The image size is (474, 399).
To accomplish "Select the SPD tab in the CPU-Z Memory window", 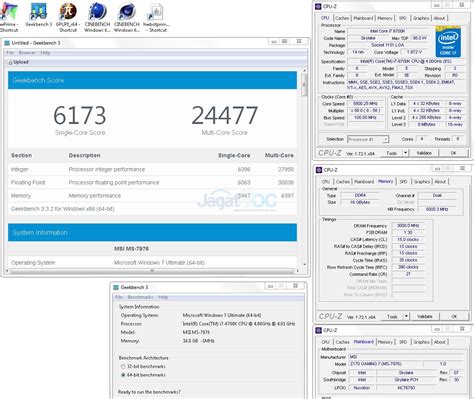I will pos(403,182).
